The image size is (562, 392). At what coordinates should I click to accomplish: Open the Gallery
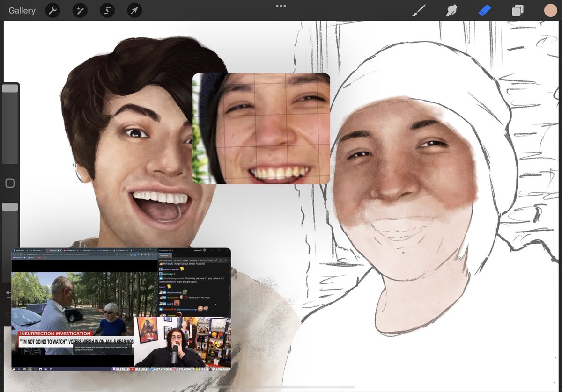pyautogui.click(x=22, y=10)
